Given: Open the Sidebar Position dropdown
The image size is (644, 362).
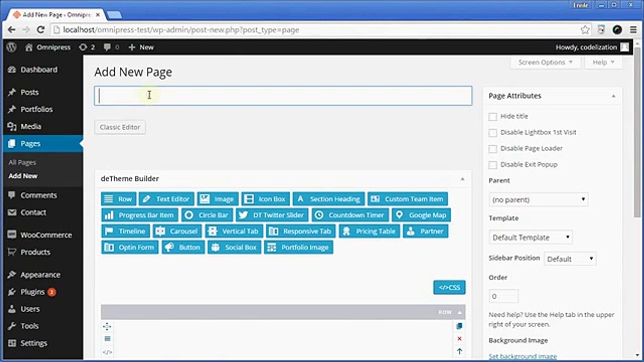Looking at the screenshot, I should click(570, 259).
